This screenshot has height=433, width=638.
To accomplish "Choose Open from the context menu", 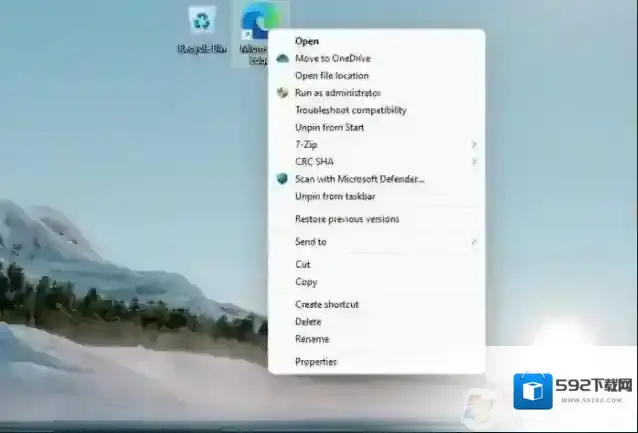I will (x=307, y=41).
